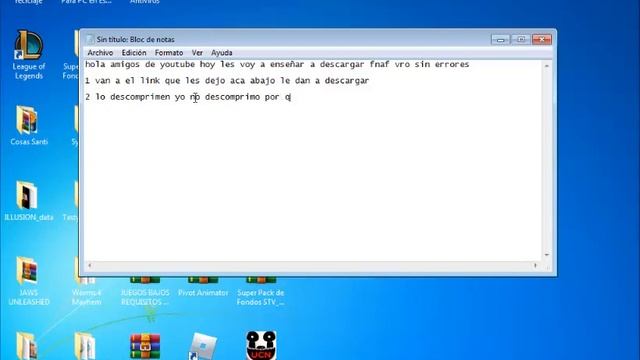Open the Archivo menu in Bloc de notas
Screen dimensions: 640x360
pos(100,53)
